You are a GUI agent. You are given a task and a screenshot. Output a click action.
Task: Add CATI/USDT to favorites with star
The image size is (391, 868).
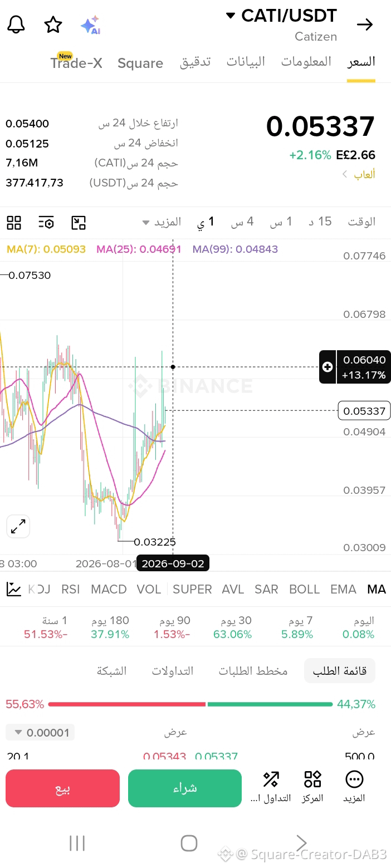click(x=53, y=24)
